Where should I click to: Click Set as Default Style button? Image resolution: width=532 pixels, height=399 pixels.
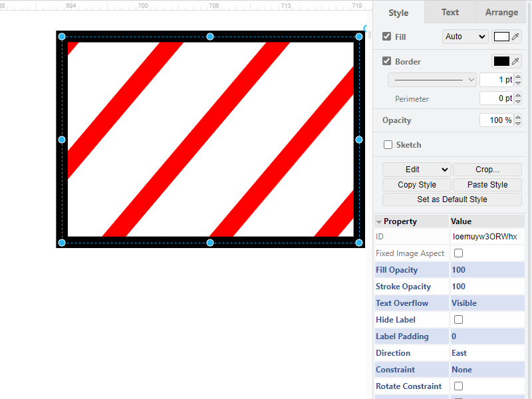[x=452, y=199]
